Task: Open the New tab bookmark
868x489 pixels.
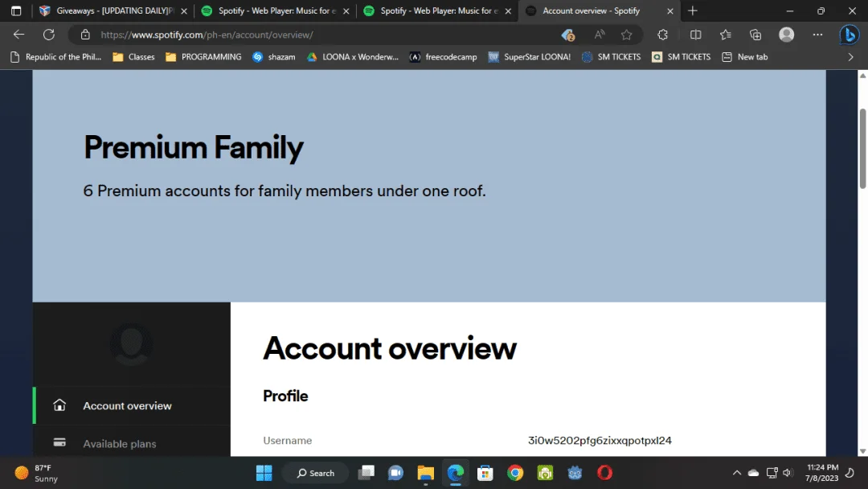Action: click(x=745, y=57)
